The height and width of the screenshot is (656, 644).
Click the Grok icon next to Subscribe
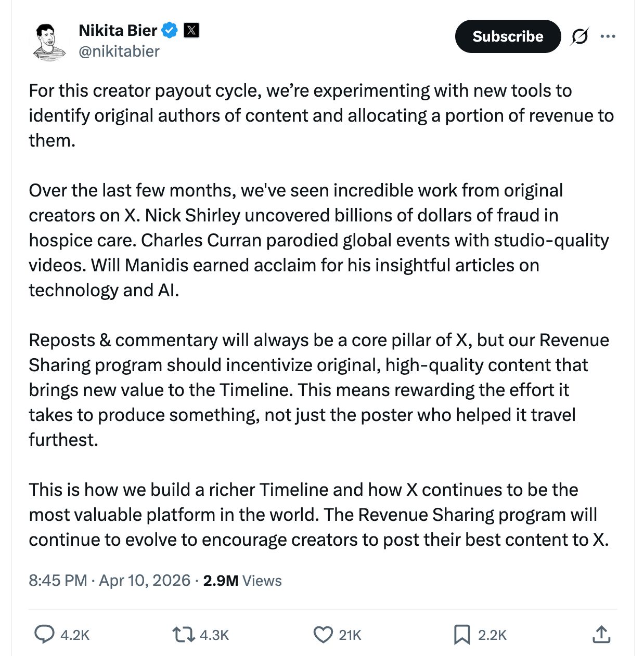pos(579,36)
